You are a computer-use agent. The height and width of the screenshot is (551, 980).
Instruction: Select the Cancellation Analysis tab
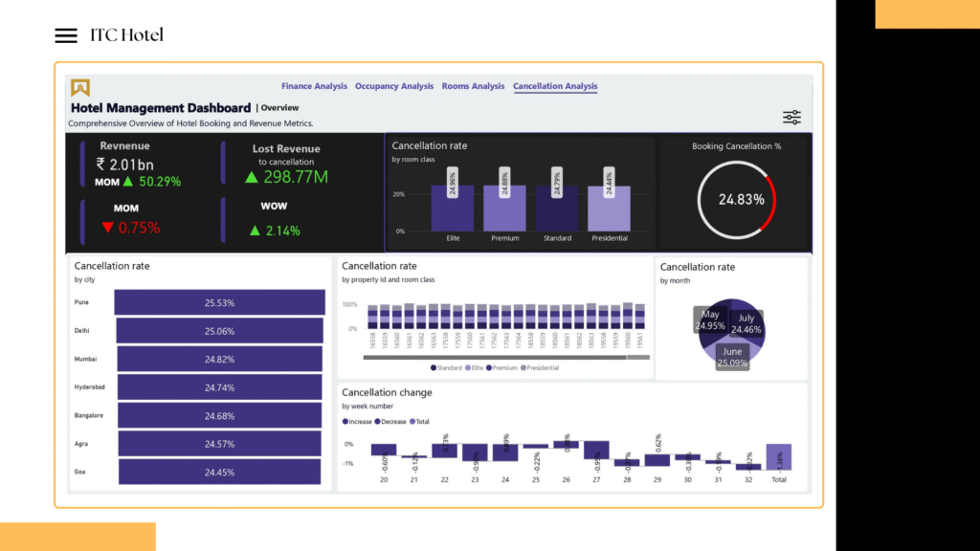point(555,86)
